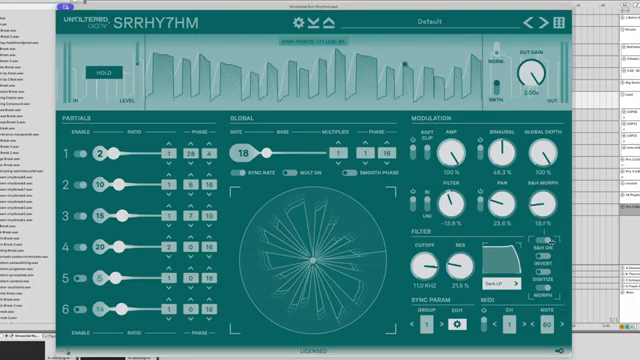Screen dimensions: 640x360
Task: Decrease MIDI note arrow
Action: (532, 324)
